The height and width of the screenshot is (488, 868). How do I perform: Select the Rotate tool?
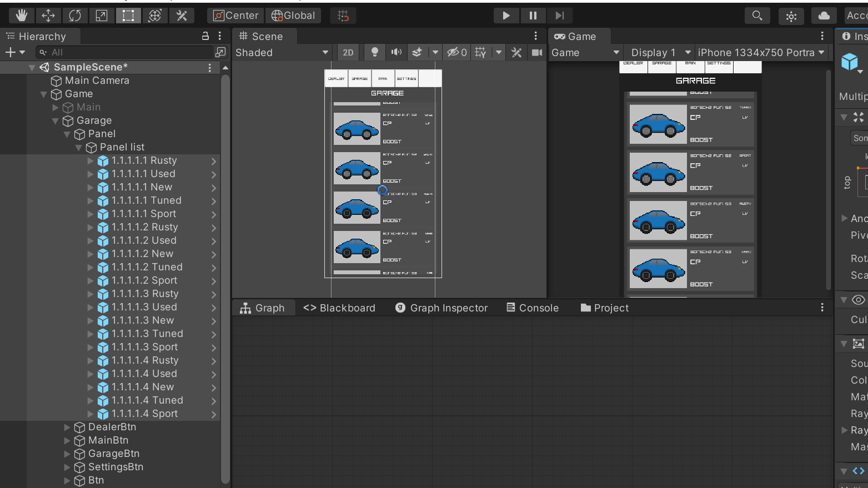[75, 16]
